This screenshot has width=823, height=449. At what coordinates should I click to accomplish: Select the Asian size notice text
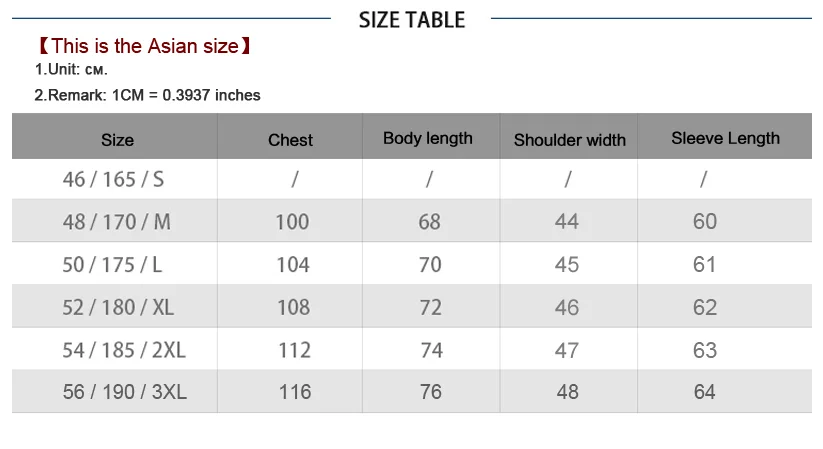pos(144,46)
